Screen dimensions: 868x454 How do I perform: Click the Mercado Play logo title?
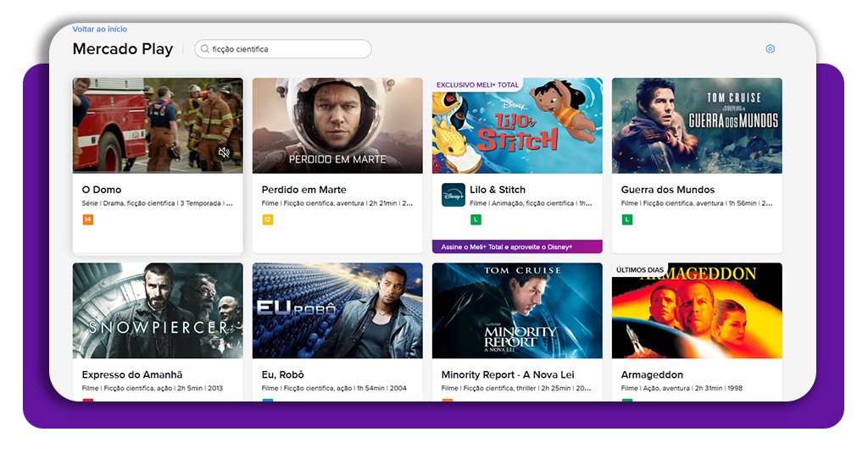pyautogui.click(x=123, y=48)
